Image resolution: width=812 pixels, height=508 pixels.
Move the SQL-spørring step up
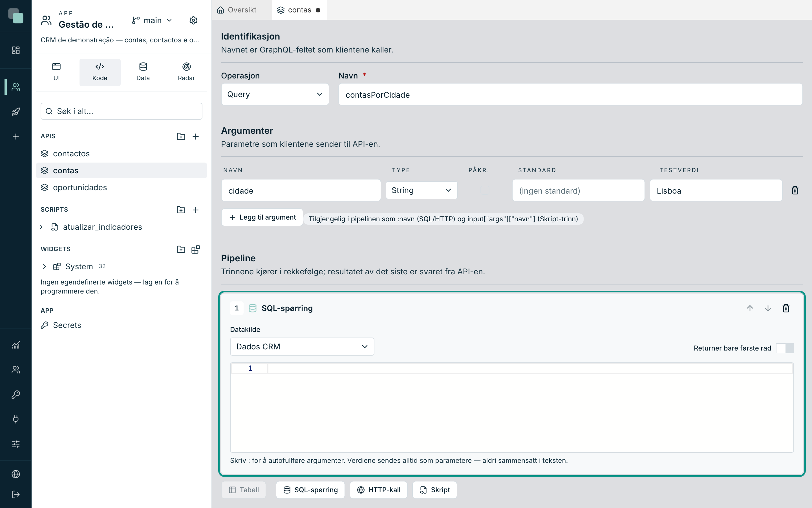click(x=750, y=308)
